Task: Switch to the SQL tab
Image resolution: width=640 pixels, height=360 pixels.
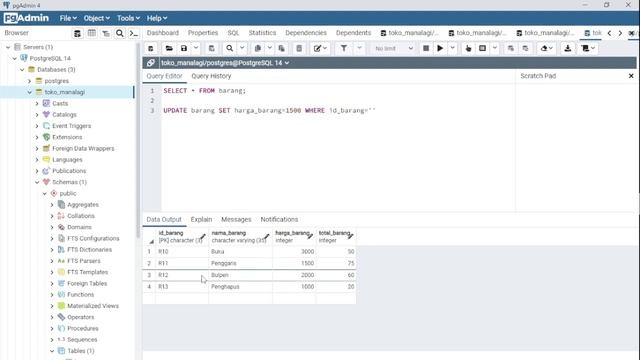Action: [x=233, y=33]
